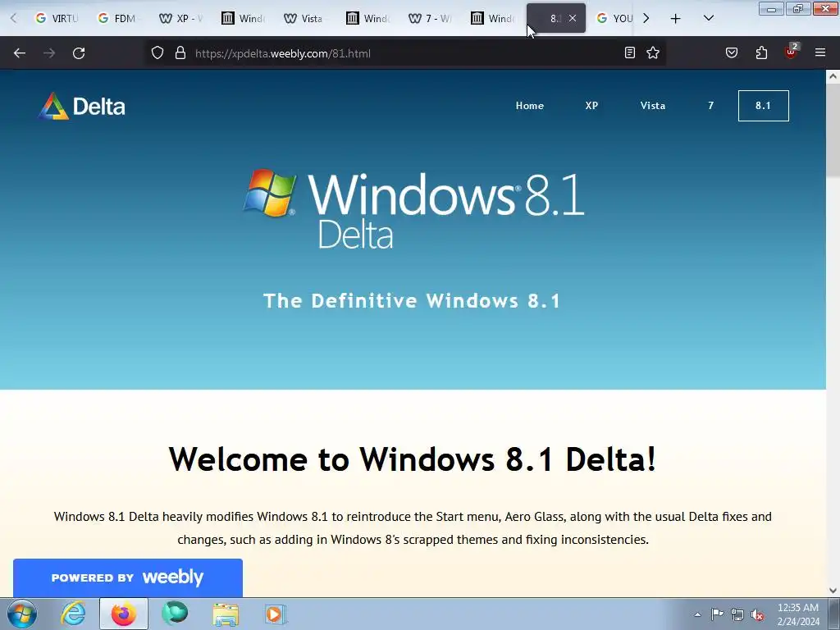Viewport: 840px width, 630px height.
Task: Click the Welcome to Windows 8.1 Delta! heading
Action: click(x=413, y=459)
